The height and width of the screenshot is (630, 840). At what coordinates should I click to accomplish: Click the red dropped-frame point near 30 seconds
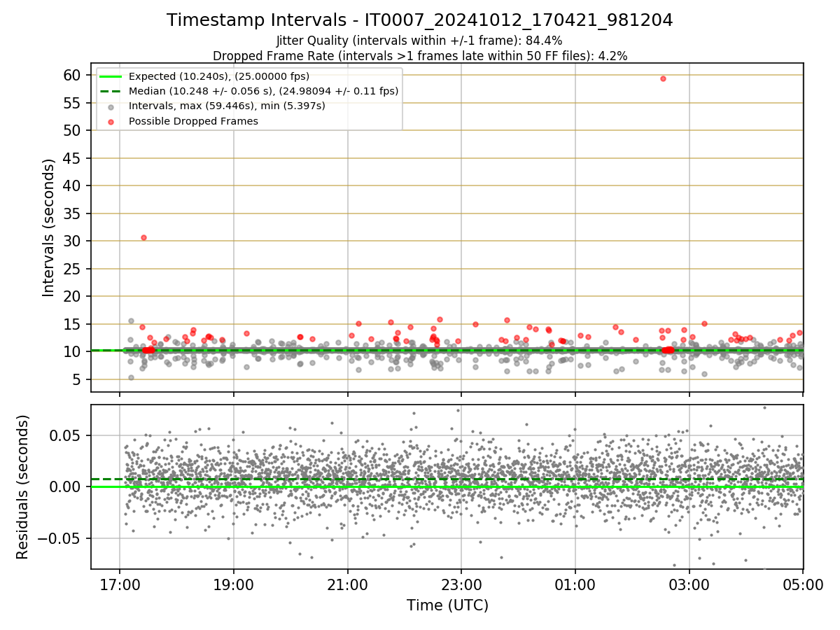tap(143, 237)
